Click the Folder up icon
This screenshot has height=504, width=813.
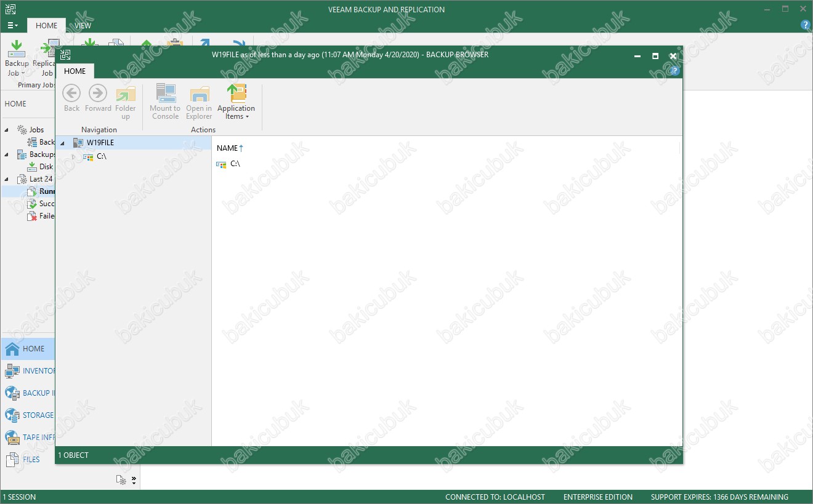pyautogui.click(x=126, y=94)
